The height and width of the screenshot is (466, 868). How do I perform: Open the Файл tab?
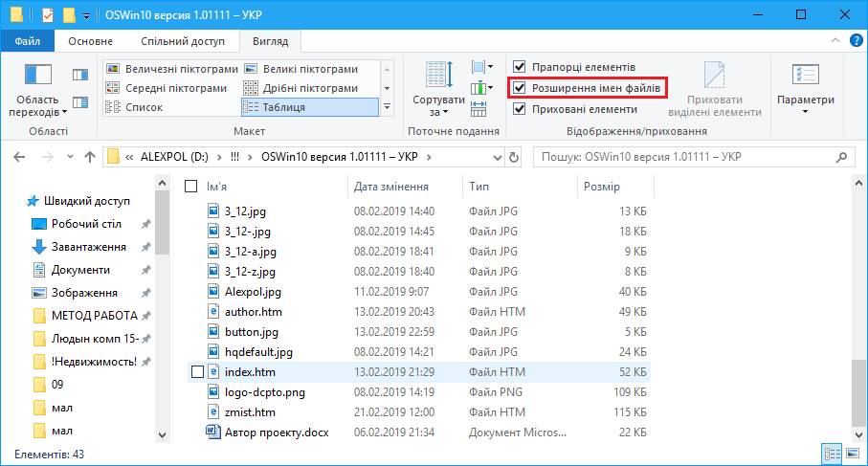point(27,41)
